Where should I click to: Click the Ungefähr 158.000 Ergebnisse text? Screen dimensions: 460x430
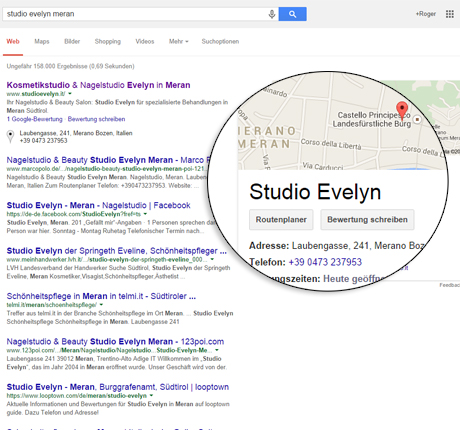(70, 66)
